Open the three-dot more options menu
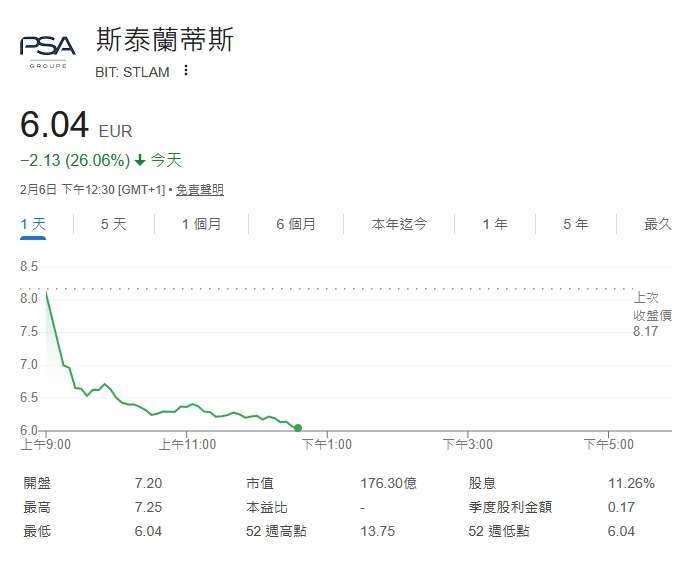The width and height of the screenshot is (691, 561). (186, 71)
